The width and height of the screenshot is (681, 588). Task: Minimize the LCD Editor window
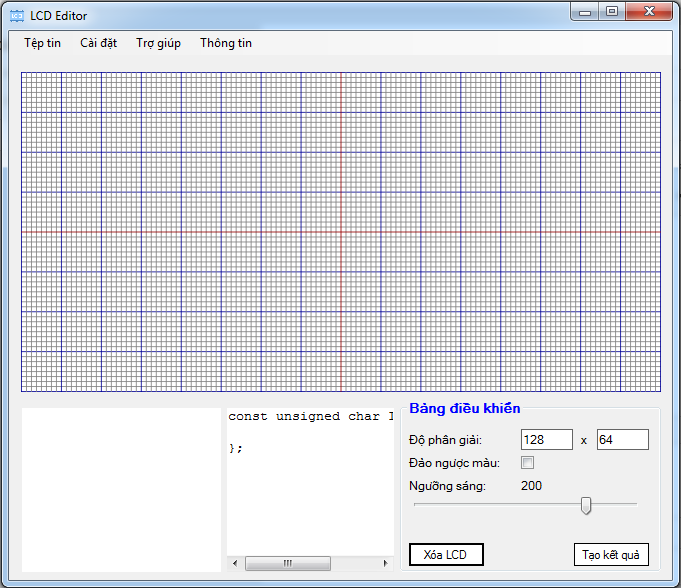click(585, 12)
